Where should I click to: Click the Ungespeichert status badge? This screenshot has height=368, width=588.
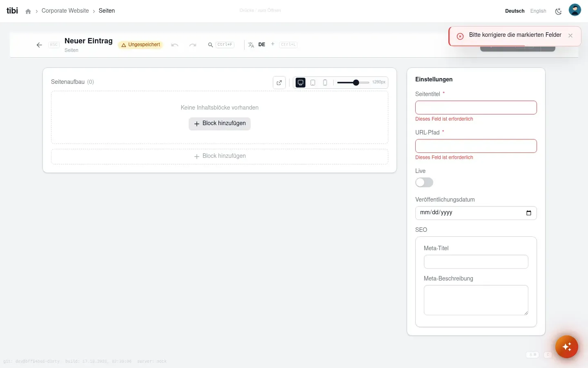pos(140,45)
